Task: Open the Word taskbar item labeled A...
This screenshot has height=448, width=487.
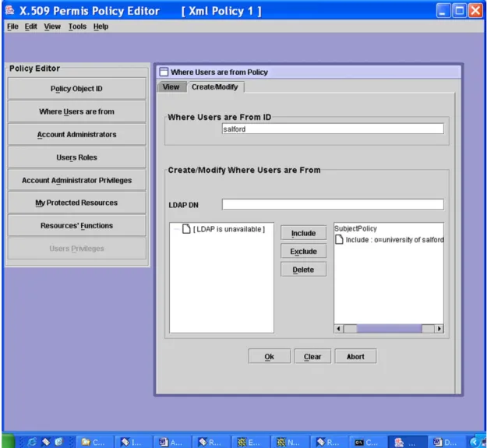Action: [x=171, y=442]
